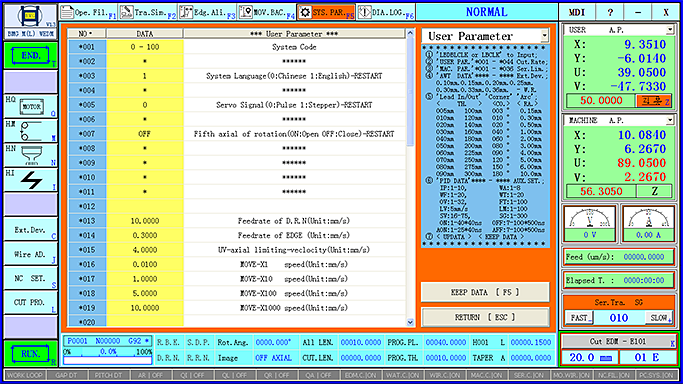Click Ser.Tra. value 010 field
The width and height of the screenshot is (683, 384).
(x=619, y=318)
